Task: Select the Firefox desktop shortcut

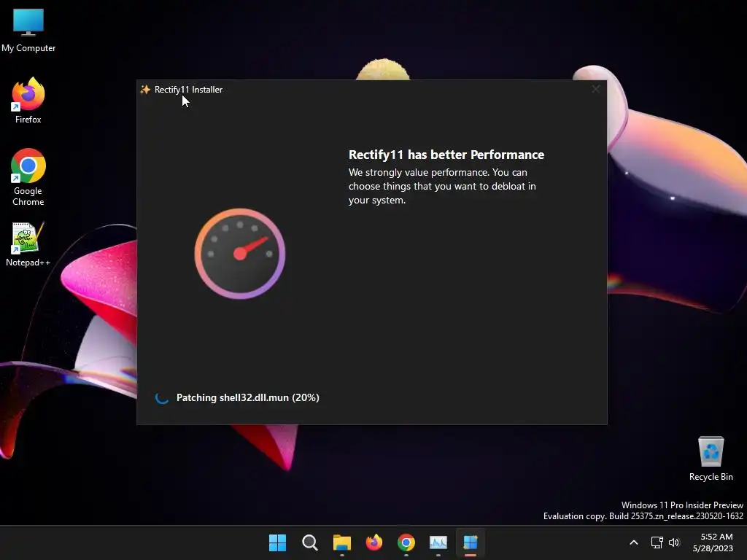Action: coord(28,101)
